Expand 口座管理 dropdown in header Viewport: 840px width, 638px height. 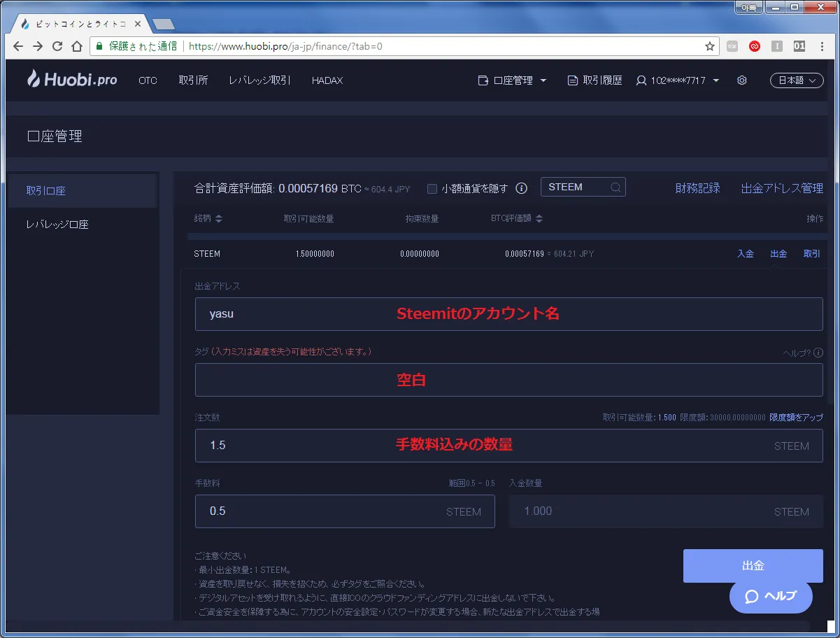[512, 80]
